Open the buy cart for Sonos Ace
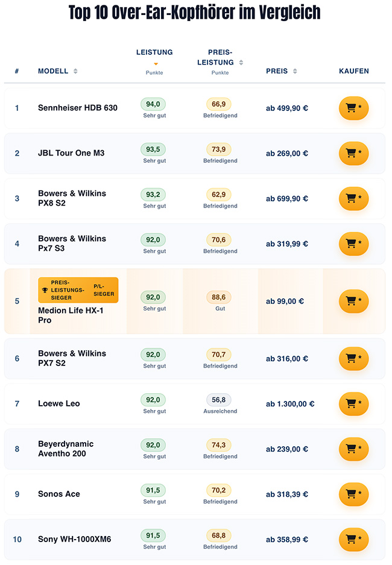The image size is (392, 565). click(x=353, y=494)
